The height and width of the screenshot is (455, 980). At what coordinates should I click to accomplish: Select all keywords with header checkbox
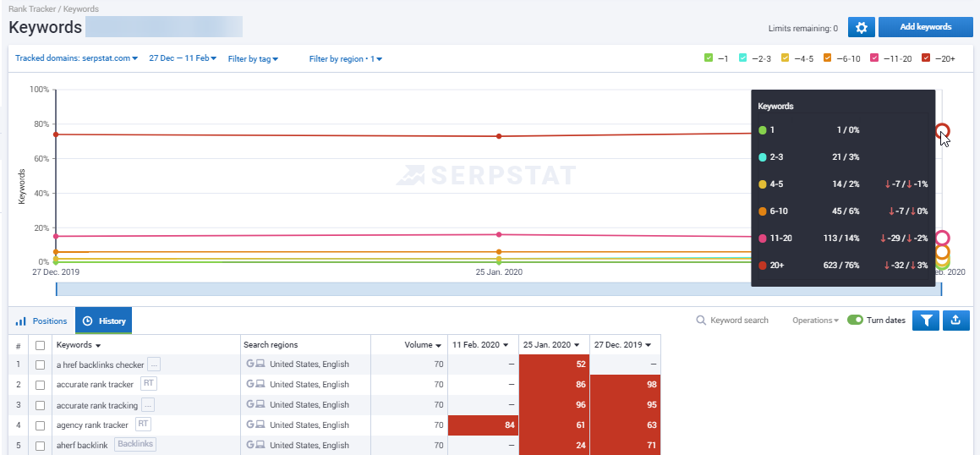(40, 345)
